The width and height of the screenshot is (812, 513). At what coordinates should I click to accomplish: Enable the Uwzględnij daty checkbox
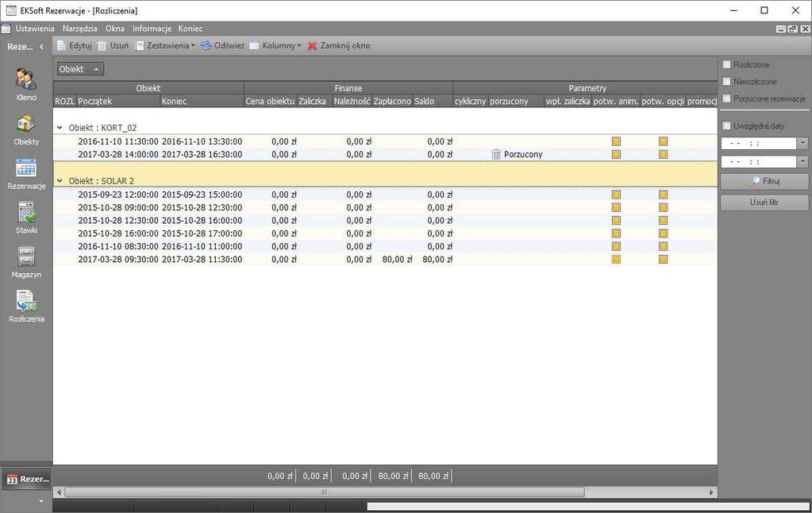(x=726, y=126)
